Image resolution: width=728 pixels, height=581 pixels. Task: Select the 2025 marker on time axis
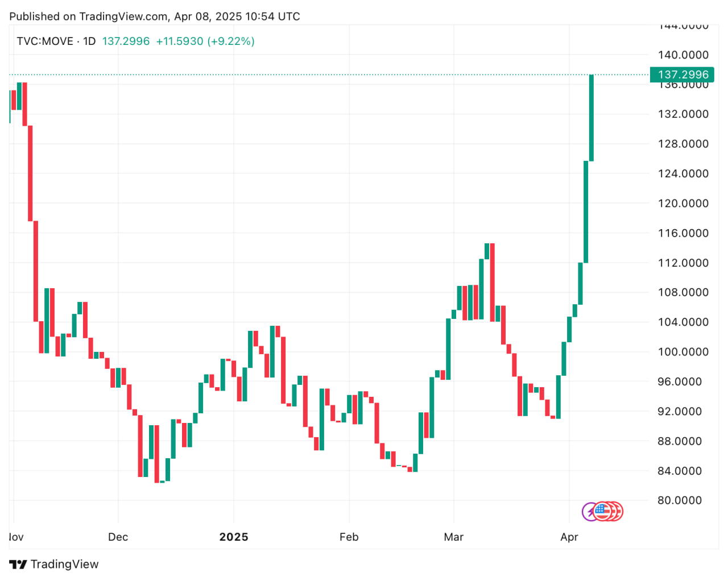click(x=234, y=537)
